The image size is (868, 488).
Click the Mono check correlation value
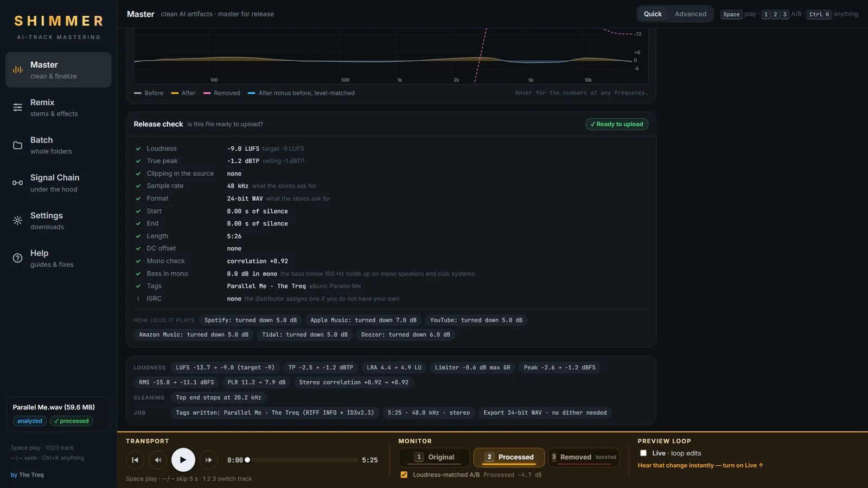pos(258,261)
